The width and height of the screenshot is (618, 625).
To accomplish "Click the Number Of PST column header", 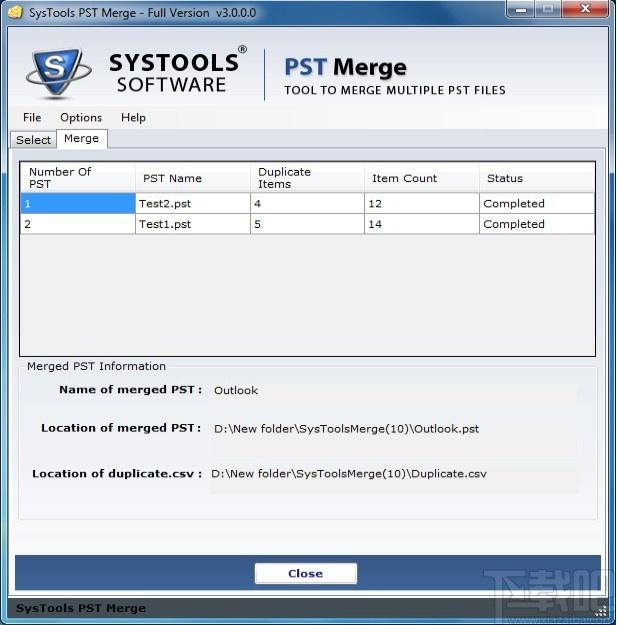I will click(x=78, y=178).
